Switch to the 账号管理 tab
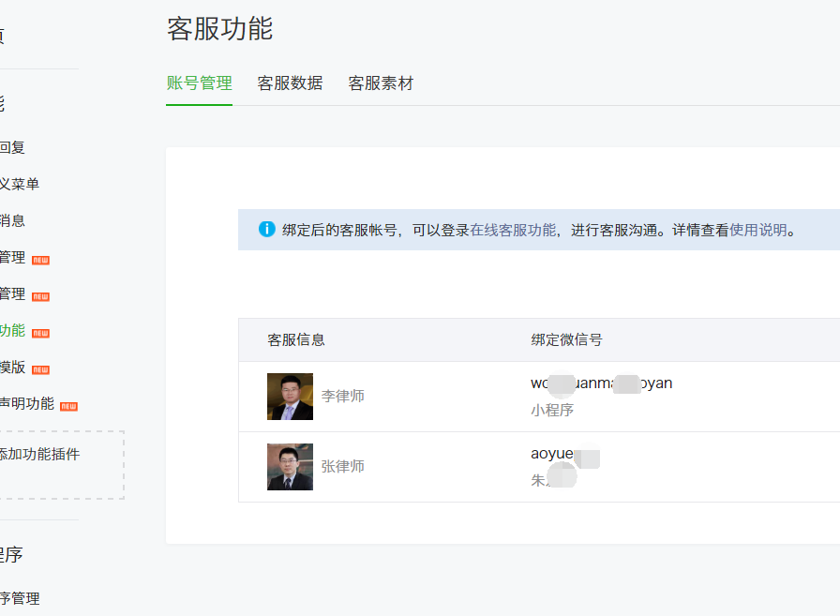 pyautogui.click(x=199, y=83)
